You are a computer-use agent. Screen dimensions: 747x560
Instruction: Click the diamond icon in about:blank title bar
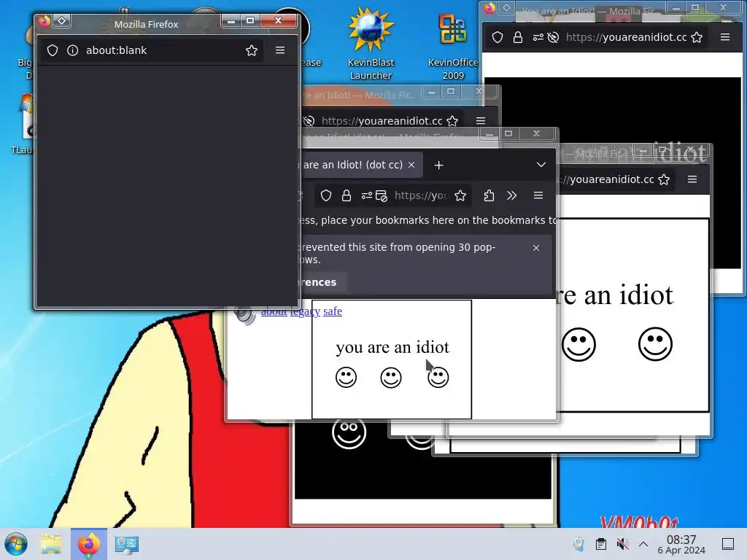[x=62, y=21]
